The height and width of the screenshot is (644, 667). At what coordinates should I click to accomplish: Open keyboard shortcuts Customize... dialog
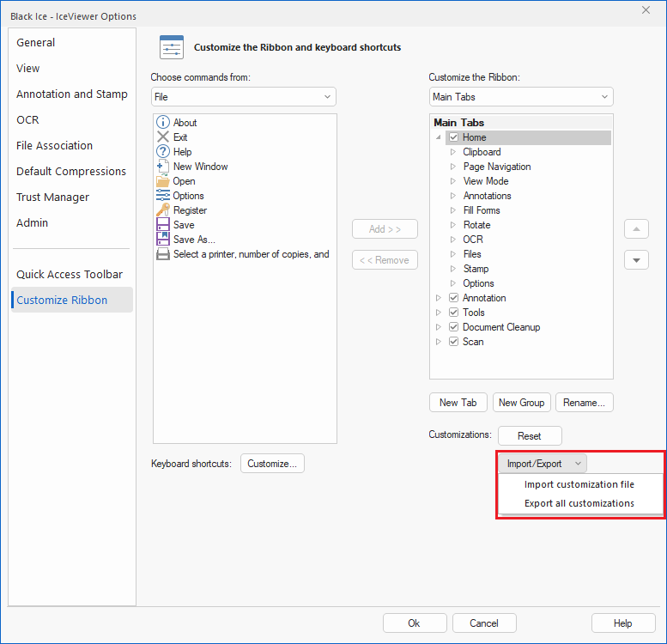point(272,463)
